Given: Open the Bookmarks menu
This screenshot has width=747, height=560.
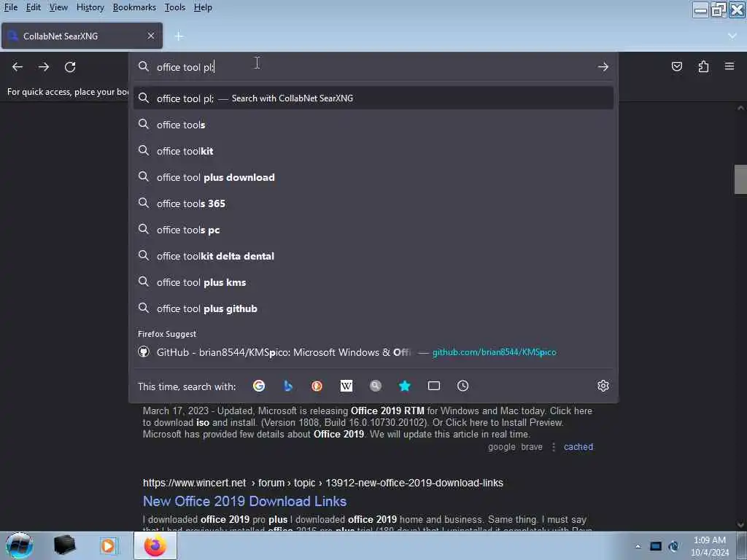Looking at the screenshot, I should click(x=134, y=7).
